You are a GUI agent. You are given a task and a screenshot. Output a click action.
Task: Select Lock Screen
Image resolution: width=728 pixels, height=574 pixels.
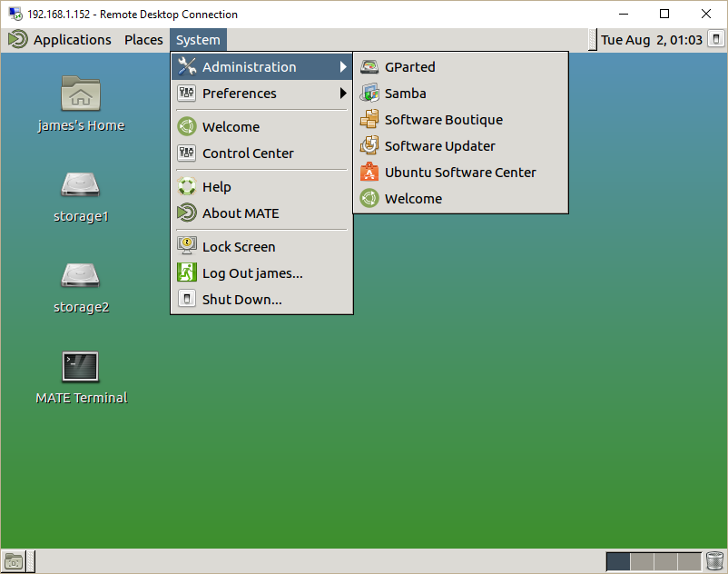(261, 247)
